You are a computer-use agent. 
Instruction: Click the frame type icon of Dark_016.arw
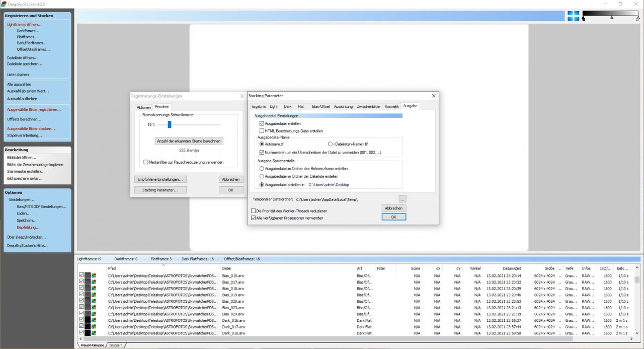point(88,320)
